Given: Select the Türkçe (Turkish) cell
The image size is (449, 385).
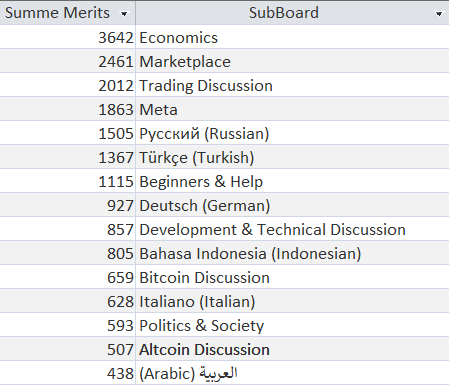Looking at the screenshot, I should pyautogui.click(x=292, y=157).
